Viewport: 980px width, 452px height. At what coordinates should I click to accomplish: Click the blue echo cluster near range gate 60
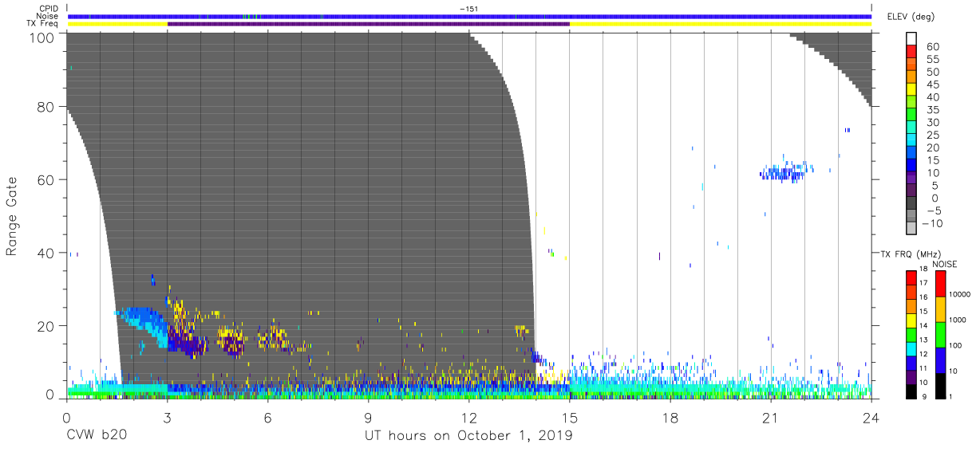click(787, 171)
